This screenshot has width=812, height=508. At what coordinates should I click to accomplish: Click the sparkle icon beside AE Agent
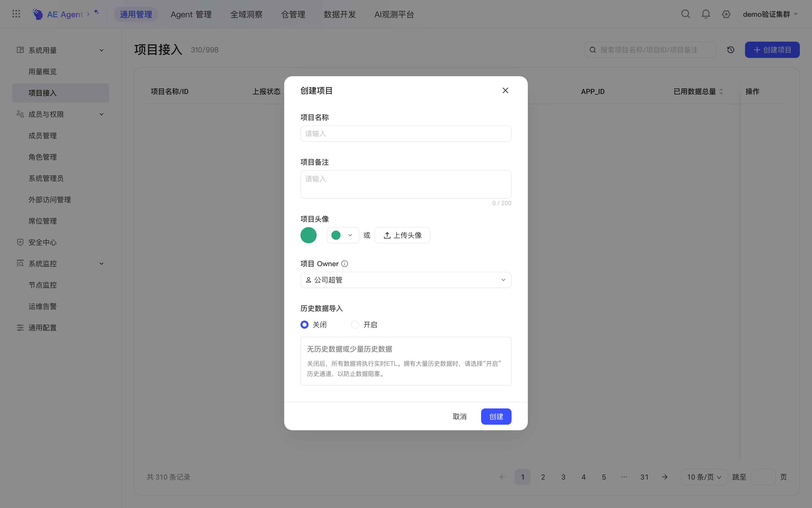click(96, 12)
